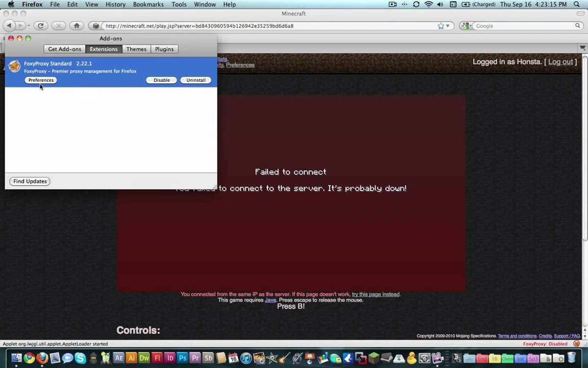588x368 pixels.
Task: Launch Adobe InDesign from the dock
Action: [169, 358]
